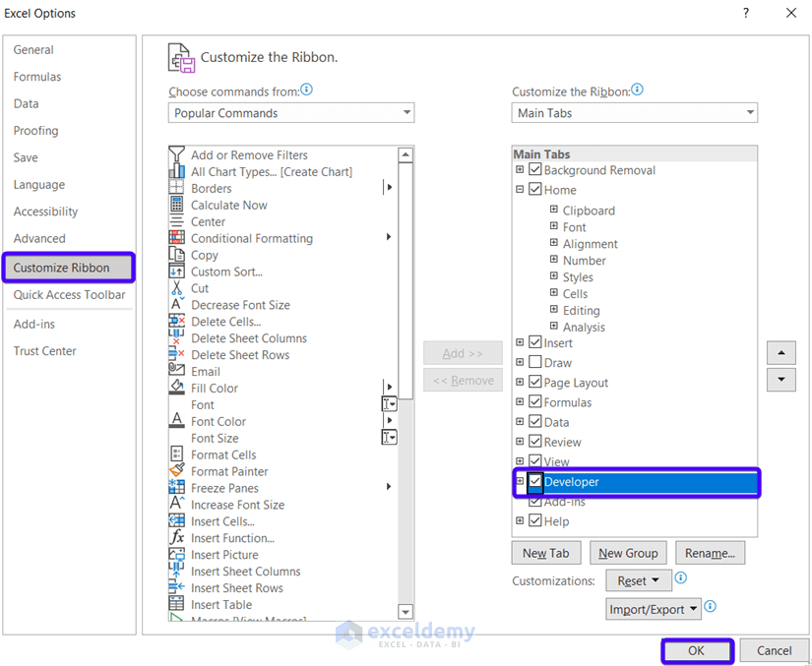Switch to the Quick Access Toolbar category
Image resolution: width=812 pixels, height=666 pixels.
coord(69,294)
